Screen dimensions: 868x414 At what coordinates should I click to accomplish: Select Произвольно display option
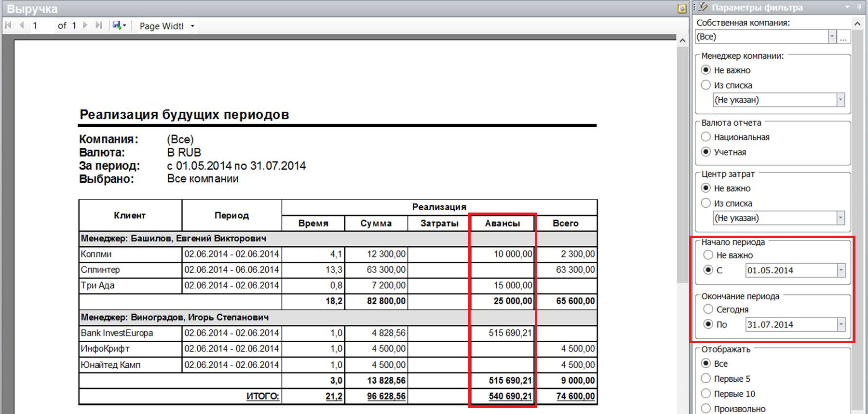pos(706,408)
